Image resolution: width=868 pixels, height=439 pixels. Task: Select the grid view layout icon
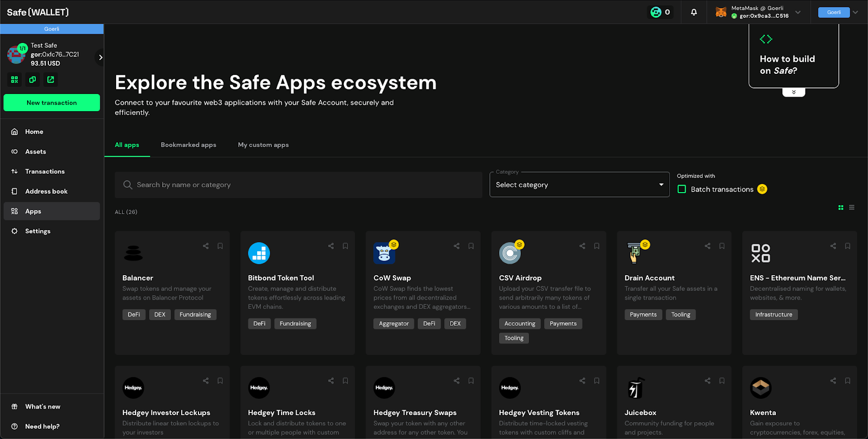click(x=841, y=207)
